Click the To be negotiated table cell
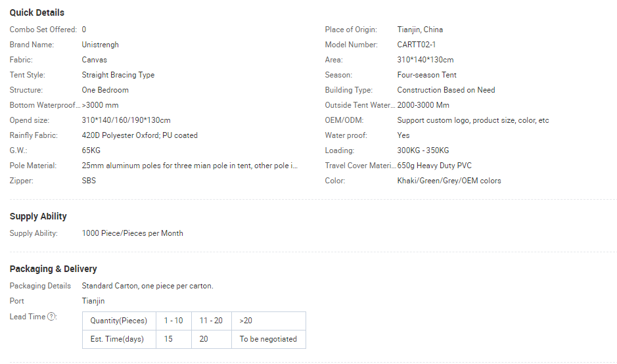This screenshot has height=364, width=617. (x=268, y=339)
